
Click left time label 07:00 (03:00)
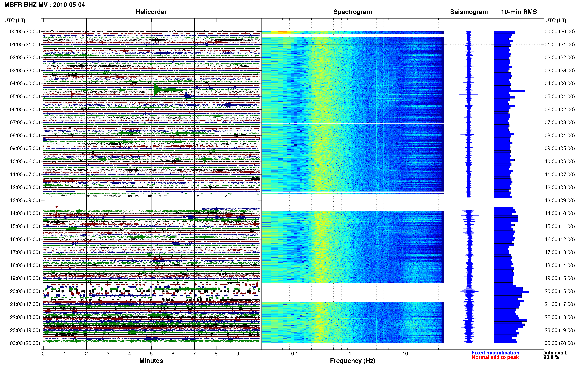pyautogui.click(x=25, y=122)
